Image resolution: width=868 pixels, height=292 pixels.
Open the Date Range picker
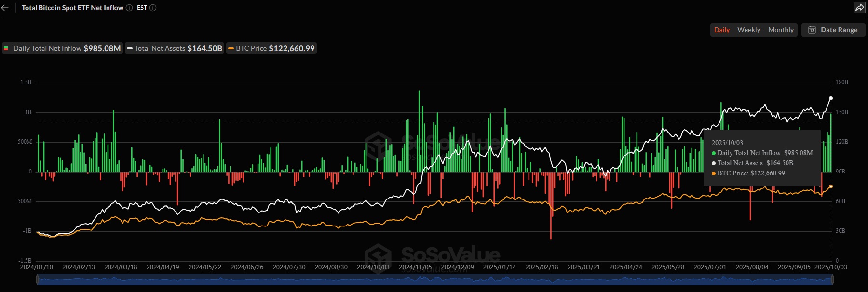pyautogui.click(x=833, y=30)
